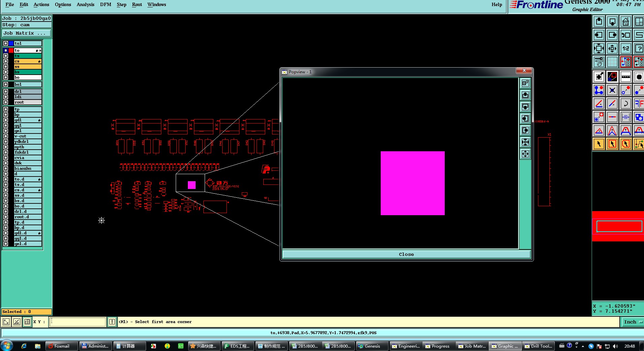644x351 pixels.
Task: Open the DFM menu
Action: (x=106, y=4)
